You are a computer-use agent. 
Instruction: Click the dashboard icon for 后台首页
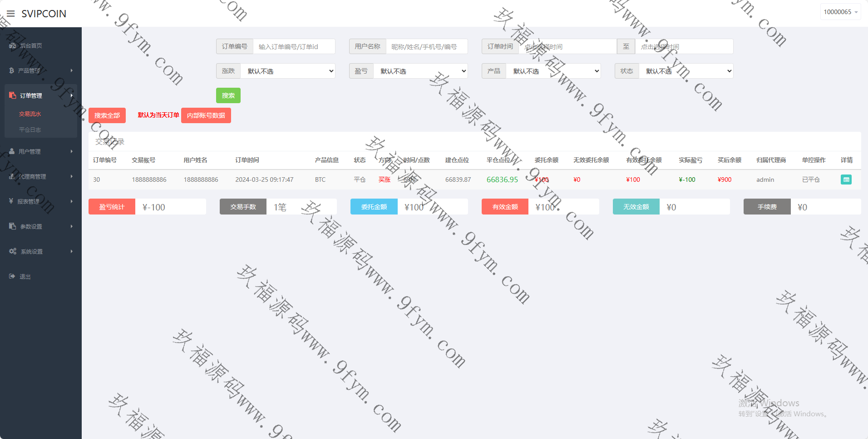12,45
